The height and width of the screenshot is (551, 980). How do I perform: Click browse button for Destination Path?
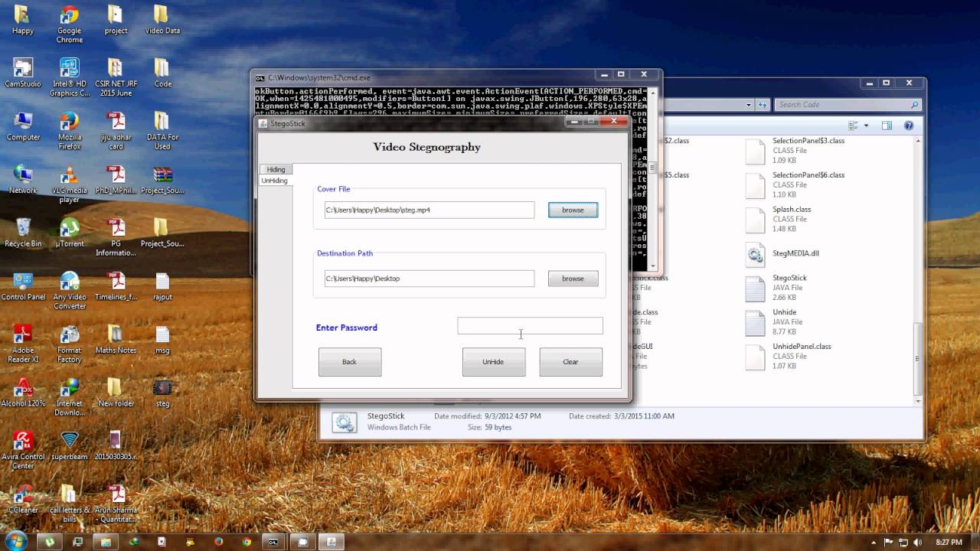click(573, 279)
